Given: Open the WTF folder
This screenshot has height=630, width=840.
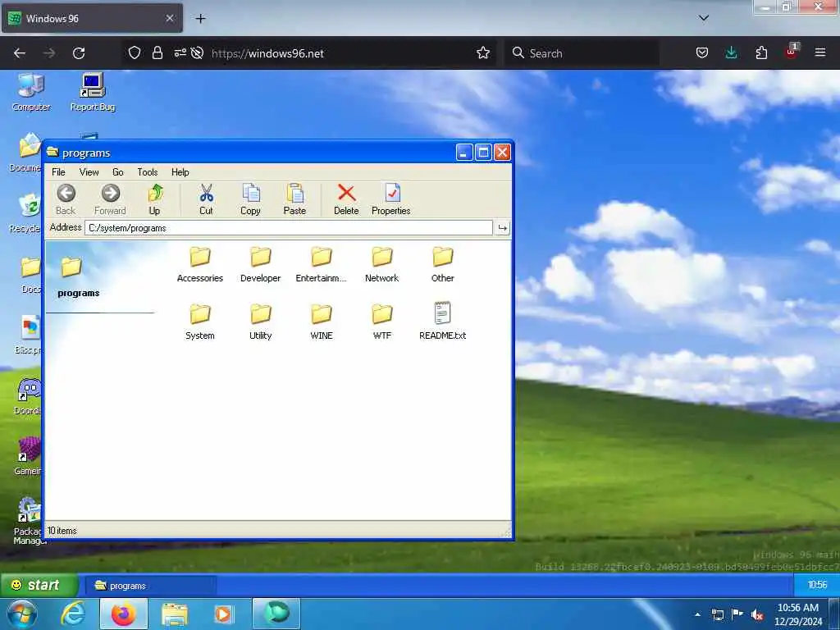Looking at the screenshot, I should coord(382,322).
